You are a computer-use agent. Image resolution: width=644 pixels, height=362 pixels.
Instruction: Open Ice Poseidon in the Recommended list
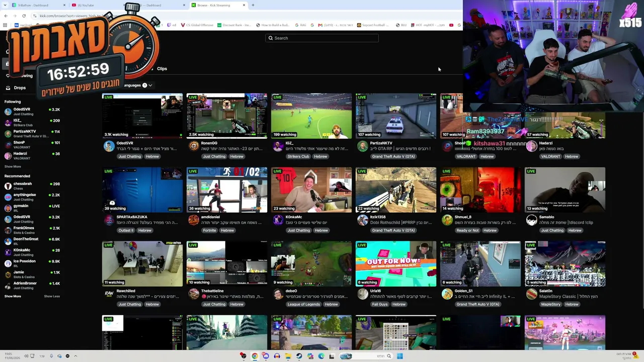point(32,263)
